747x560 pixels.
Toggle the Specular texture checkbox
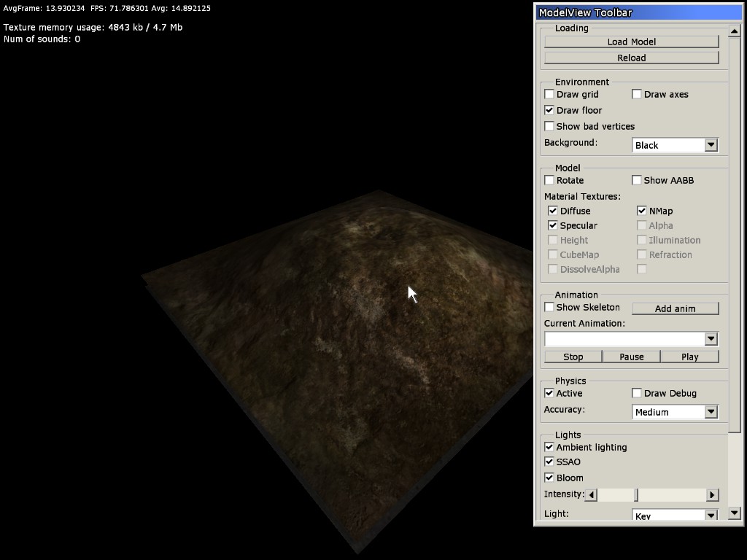(553, 225)
